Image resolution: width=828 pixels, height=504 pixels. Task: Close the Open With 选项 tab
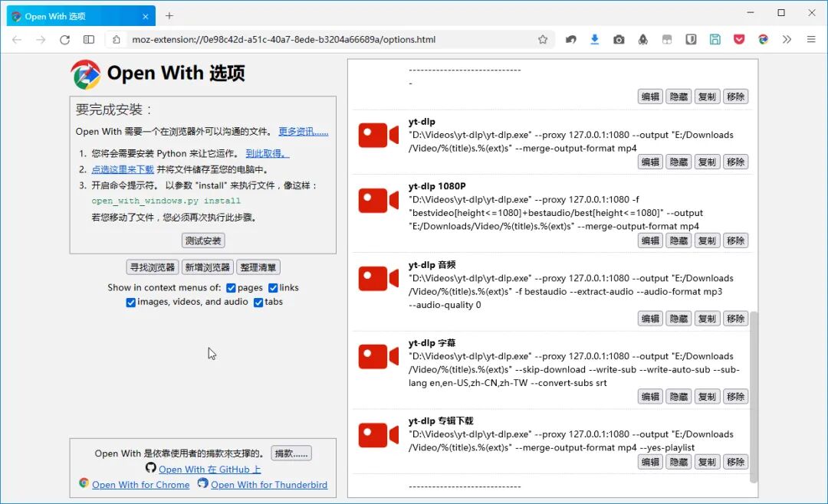click(145, 16)
